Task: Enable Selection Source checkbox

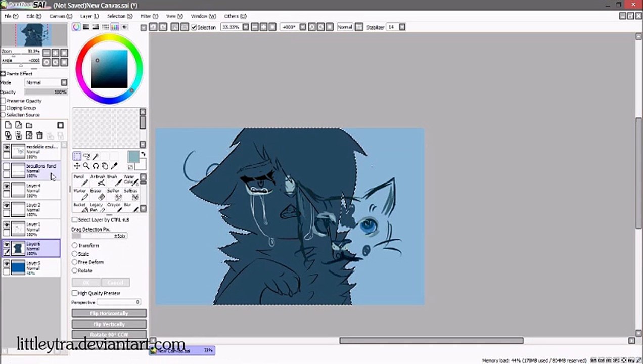Action: tap(3, 115)
